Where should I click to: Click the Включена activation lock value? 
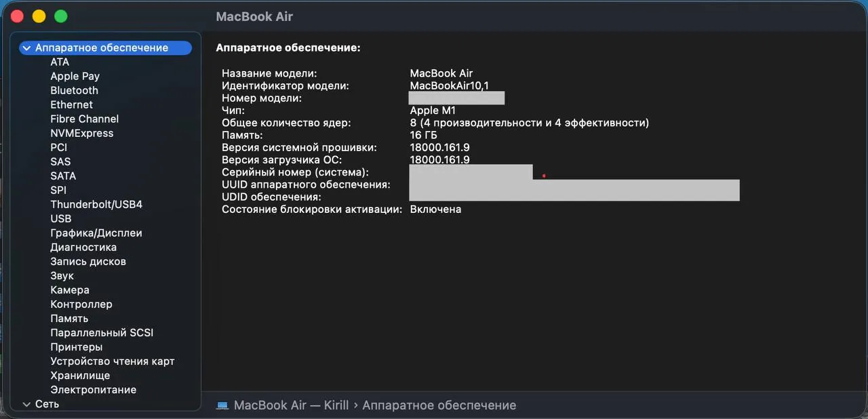(435, 209)
